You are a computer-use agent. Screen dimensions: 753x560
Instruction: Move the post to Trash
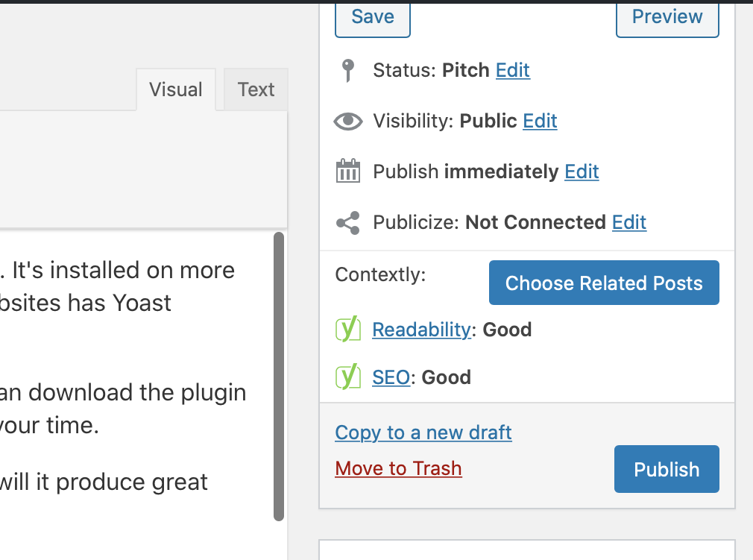click(x=398, y=468)
